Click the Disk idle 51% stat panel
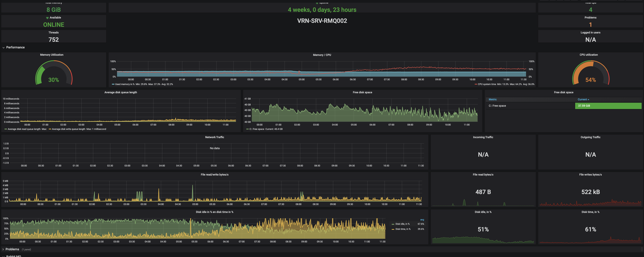644x257 pixels. point(483,229)
